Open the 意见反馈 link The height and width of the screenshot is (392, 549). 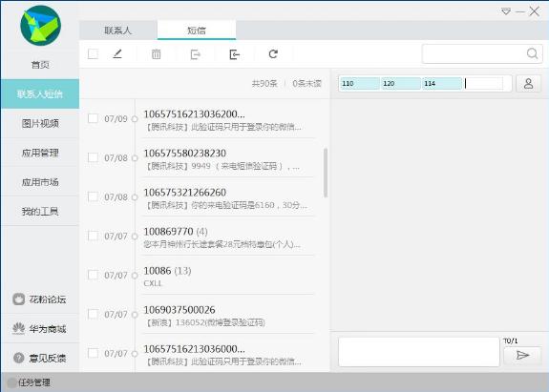pos(48,358)
